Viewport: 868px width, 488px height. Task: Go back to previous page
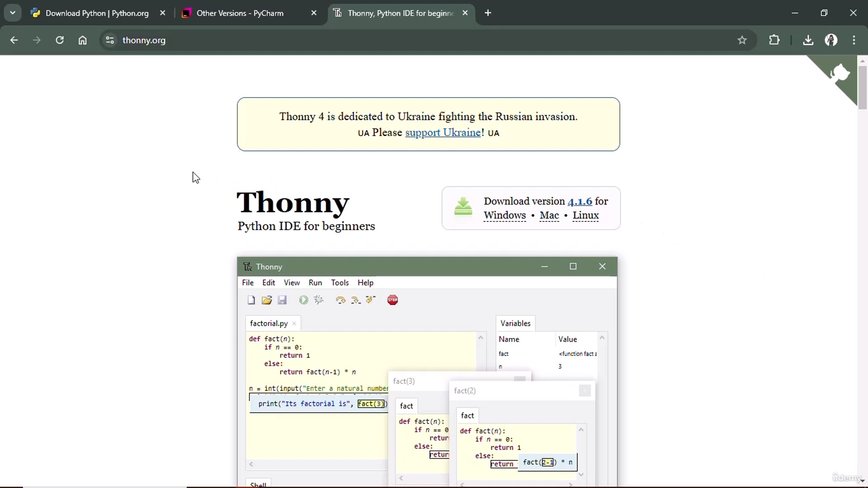(x=14, y=40)
